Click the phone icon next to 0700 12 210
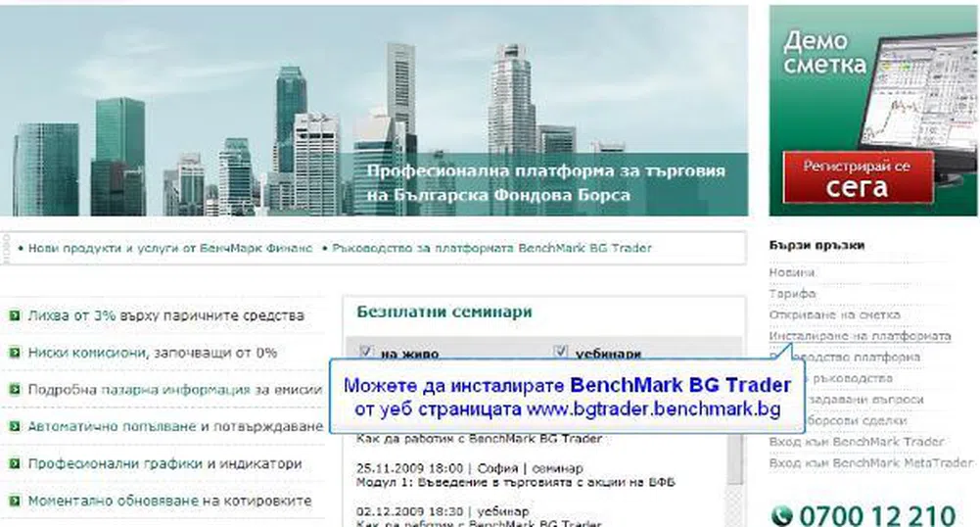 [781, 516]
